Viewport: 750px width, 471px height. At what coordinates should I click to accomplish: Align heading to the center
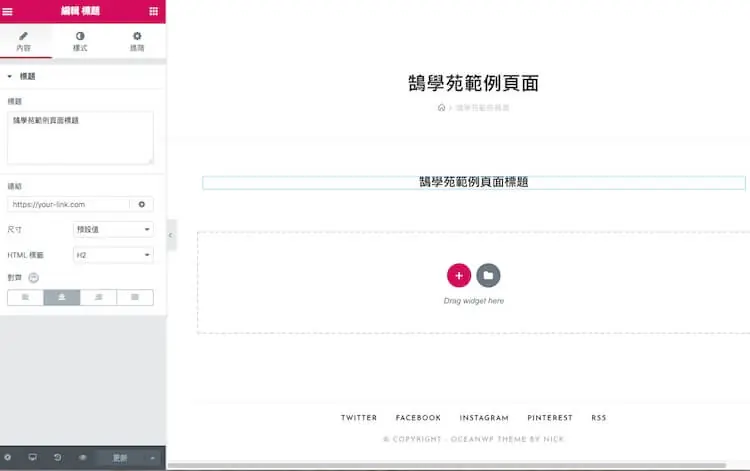(62, 297)
